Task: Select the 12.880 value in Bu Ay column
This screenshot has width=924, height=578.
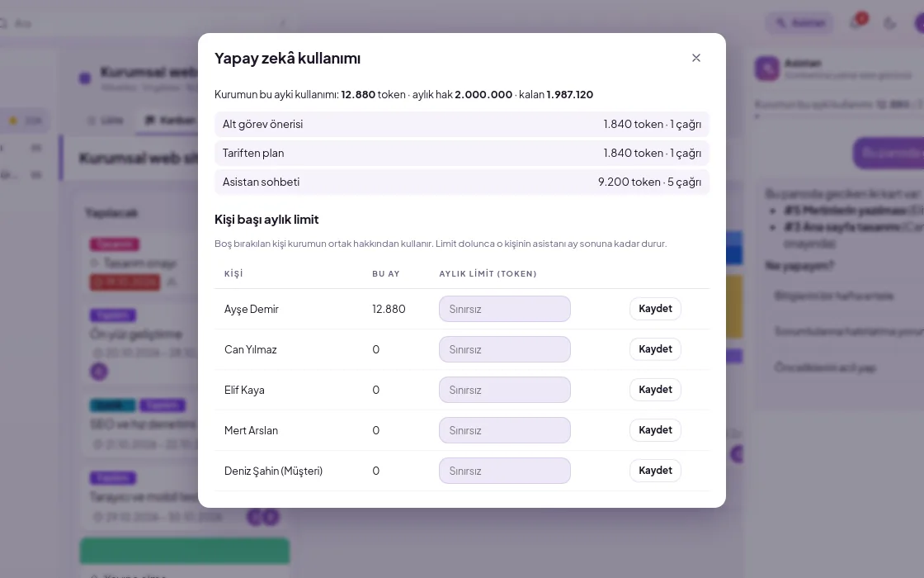Action: click(x=389, y=309)
